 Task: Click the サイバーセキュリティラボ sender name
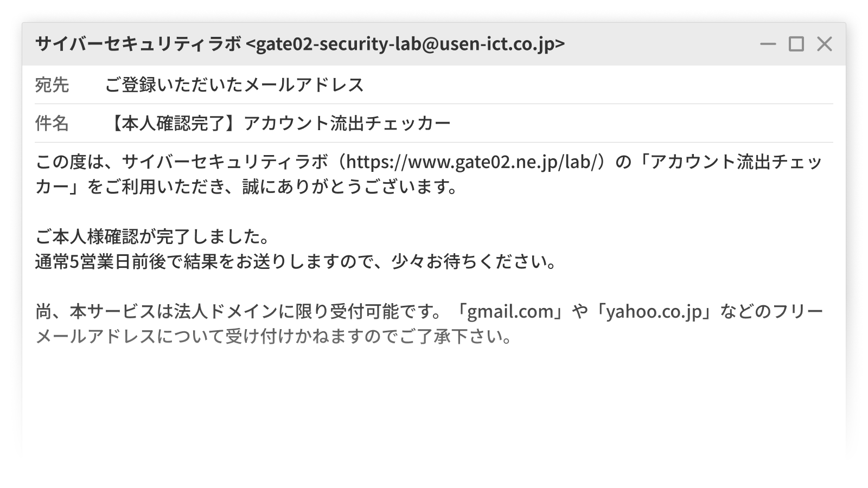(x=138, y=43)
